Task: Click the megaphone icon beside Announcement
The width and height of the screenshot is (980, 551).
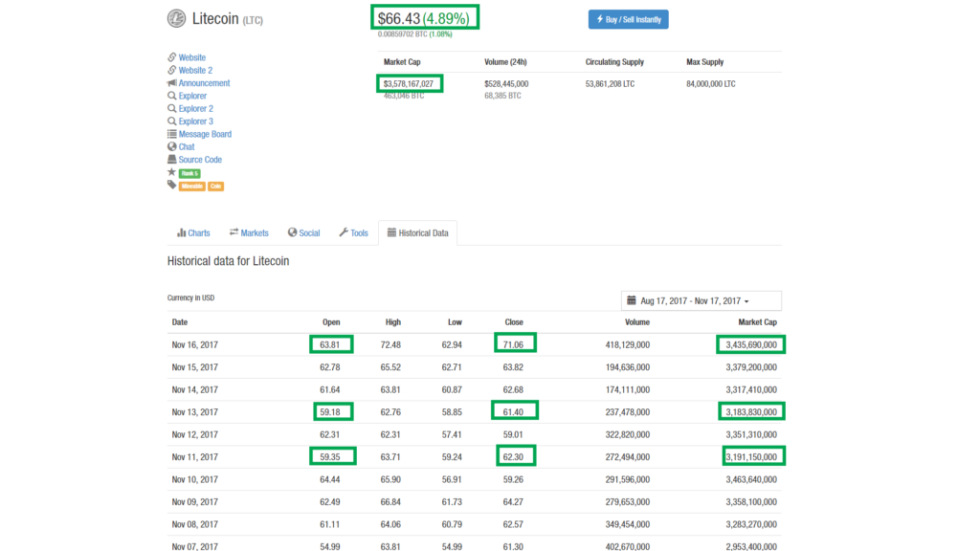Action: click(x=172, y=82)
